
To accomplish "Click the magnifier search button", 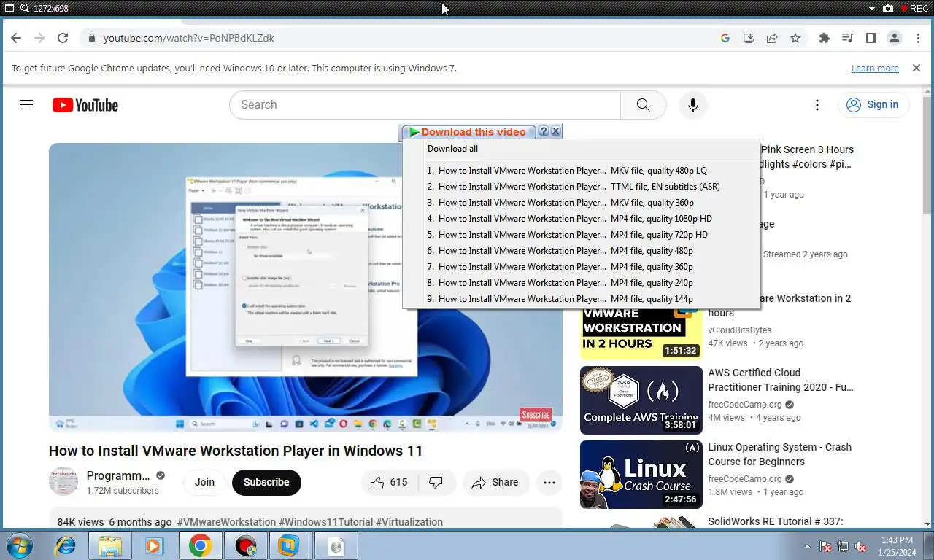I will coord(643,105).
